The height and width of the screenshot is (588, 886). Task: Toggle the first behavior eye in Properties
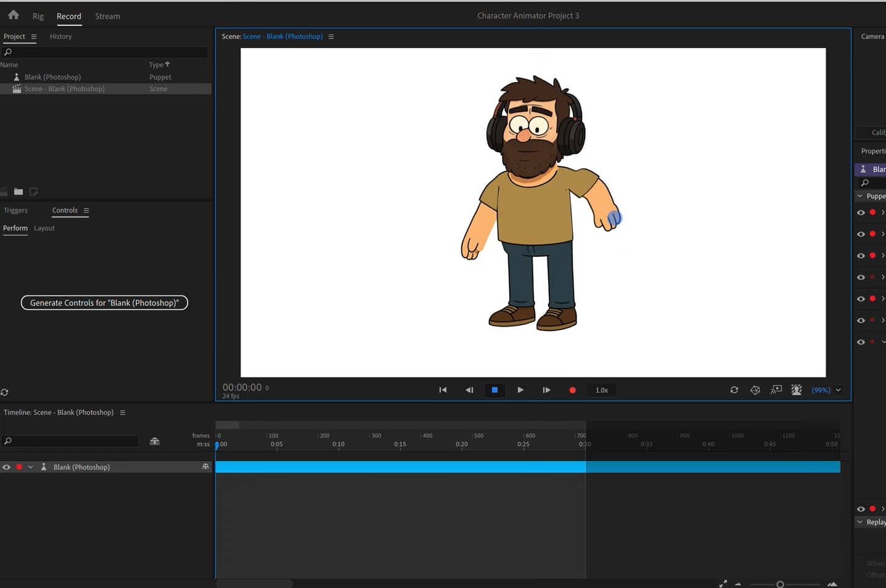pyautogui.click(x=861, y=213)
